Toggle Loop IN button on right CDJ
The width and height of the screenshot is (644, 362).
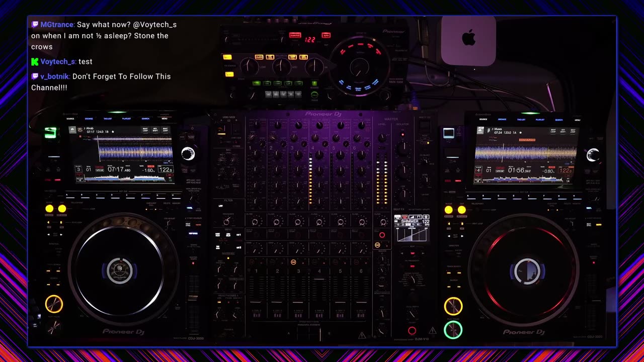(448, 210)
